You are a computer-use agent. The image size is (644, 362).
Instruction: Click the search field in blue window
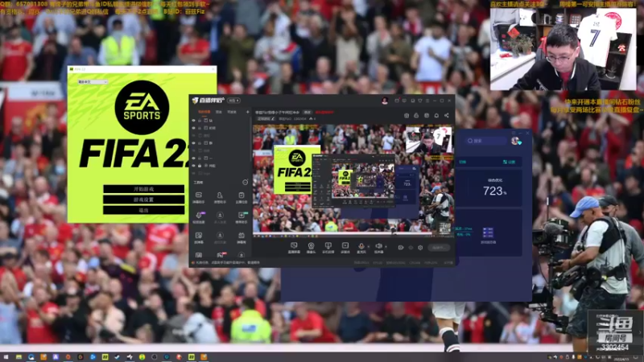click(x=486, y=141)
